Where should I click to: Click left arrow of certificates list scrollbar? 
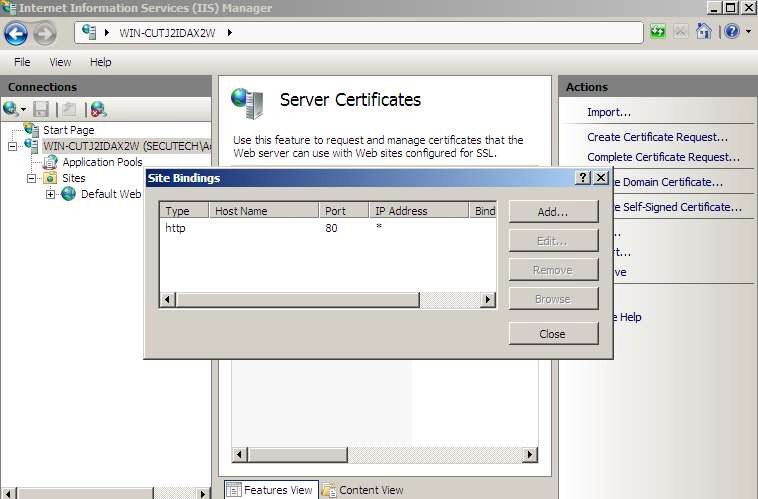pyautogui.click(x=240, y=455)
